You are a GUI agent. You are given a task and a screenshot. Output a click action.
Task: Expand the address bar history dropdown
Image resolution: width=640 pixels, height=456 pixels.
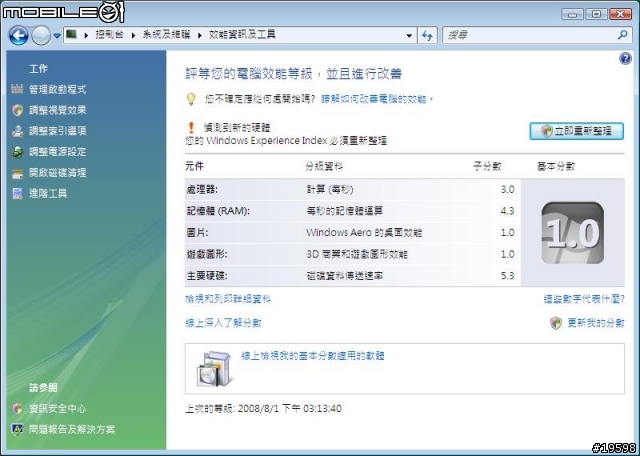pos(409,36)
